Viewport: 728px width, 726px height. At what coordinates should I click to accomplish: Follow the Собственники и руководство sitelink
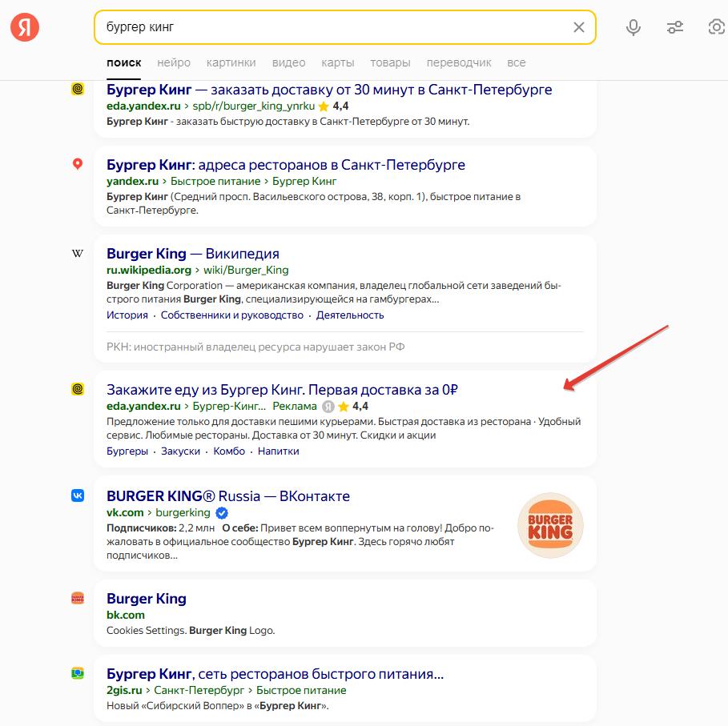point(231,315)
